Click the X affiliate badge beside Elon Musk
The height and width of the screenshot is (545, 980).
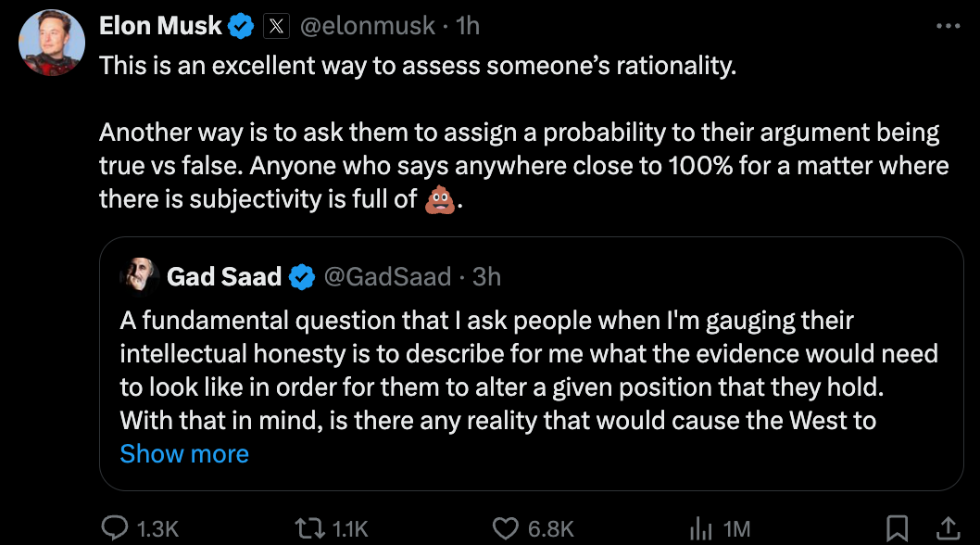276,26
